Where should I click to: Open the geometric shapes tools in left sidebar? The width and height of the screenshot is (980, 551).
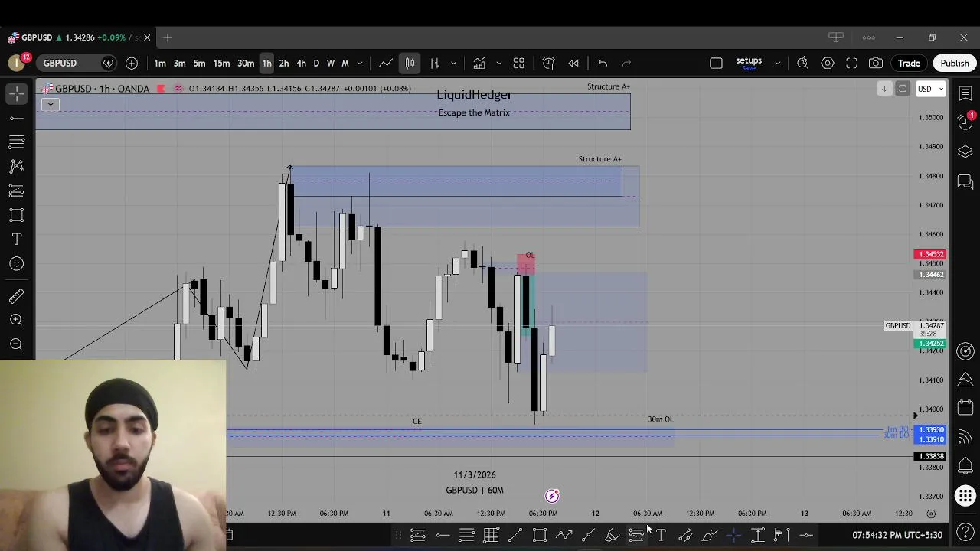pos(17,215)
